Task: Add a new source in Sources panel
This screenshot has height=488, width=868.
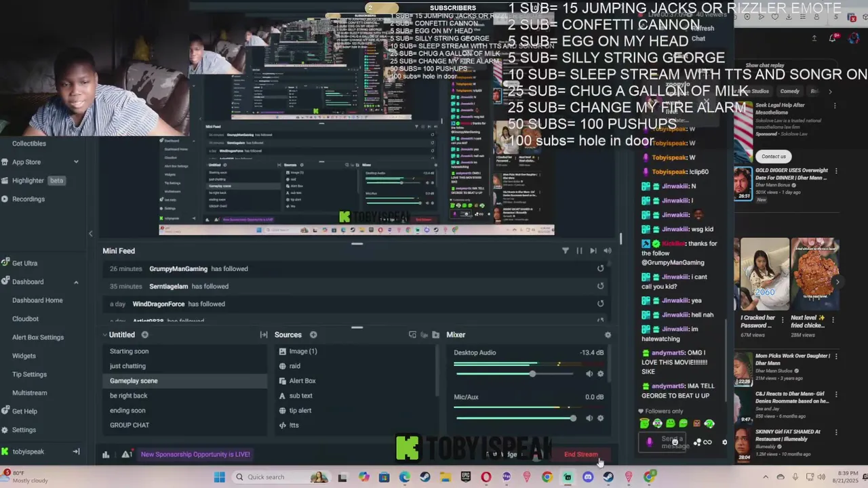Action: (x=313, y=335)
